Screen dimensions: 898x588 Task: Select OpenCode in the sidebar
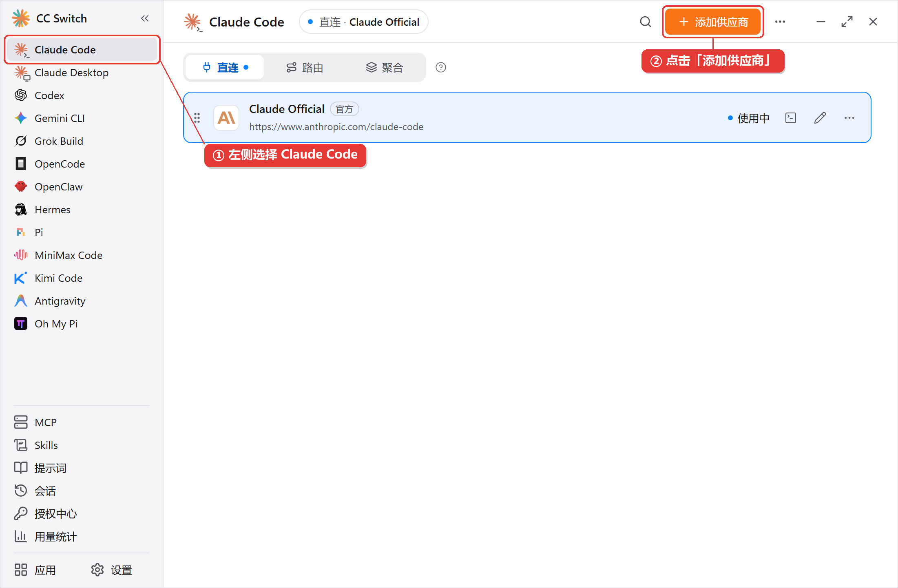(82, 164)
